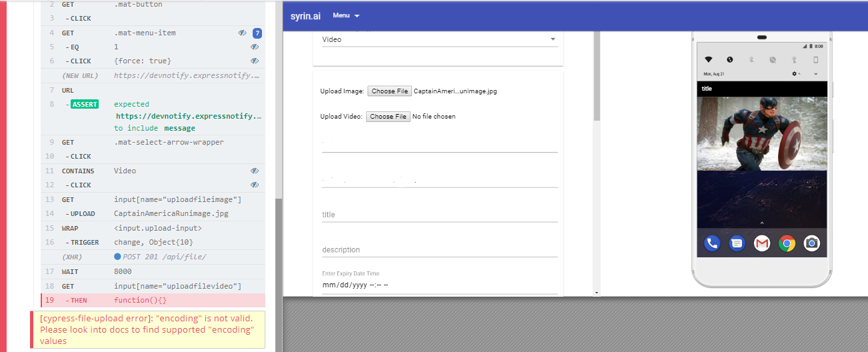Tap the app drawer up-caret in the phone preview
The image size is (868, 352).
pos(762,223)
